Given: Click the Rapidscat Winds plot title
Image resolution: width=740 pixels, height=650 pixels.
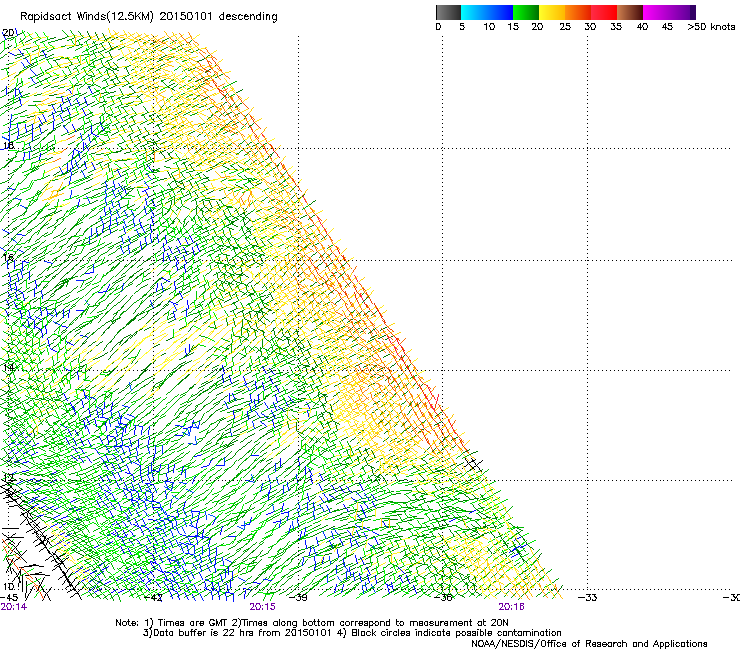Looking at the screenshot, I should tap(149, 17).
